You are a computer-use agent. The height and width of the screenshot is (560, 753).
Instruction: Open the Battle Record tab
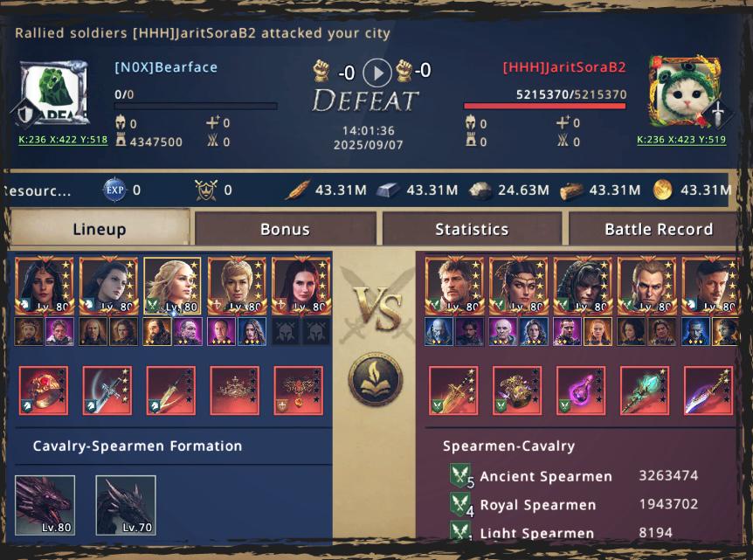659,229
